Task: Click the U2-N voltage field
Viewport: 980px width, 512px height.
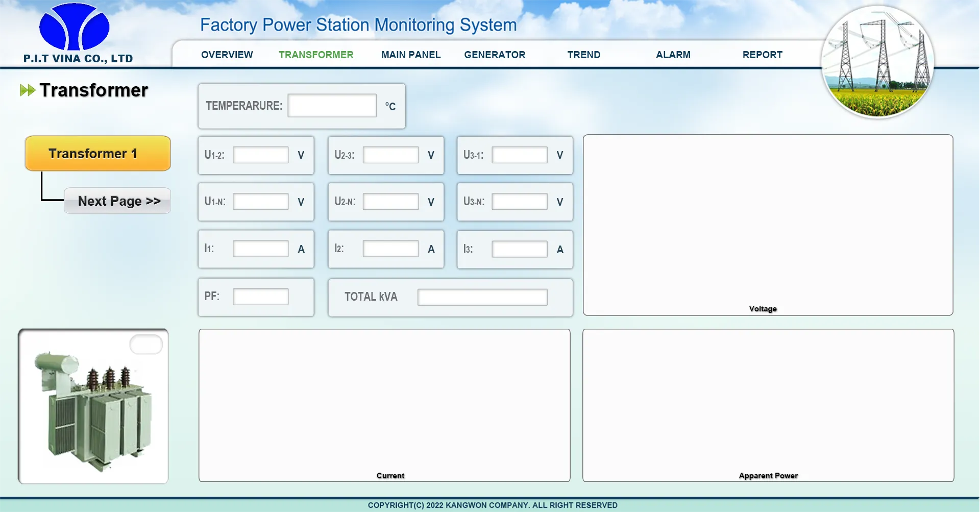Action: (x=391, y=202)
